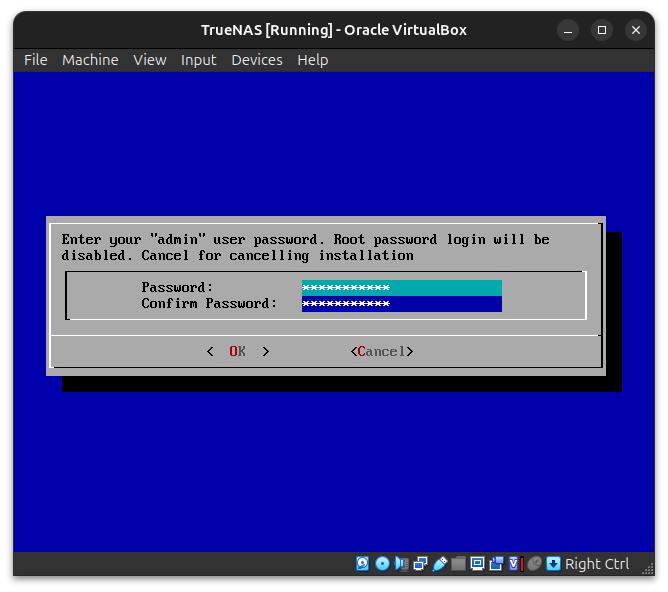Open the audio settings status icon
This screenshot has height=592, width=668.
tap(401, 564)
